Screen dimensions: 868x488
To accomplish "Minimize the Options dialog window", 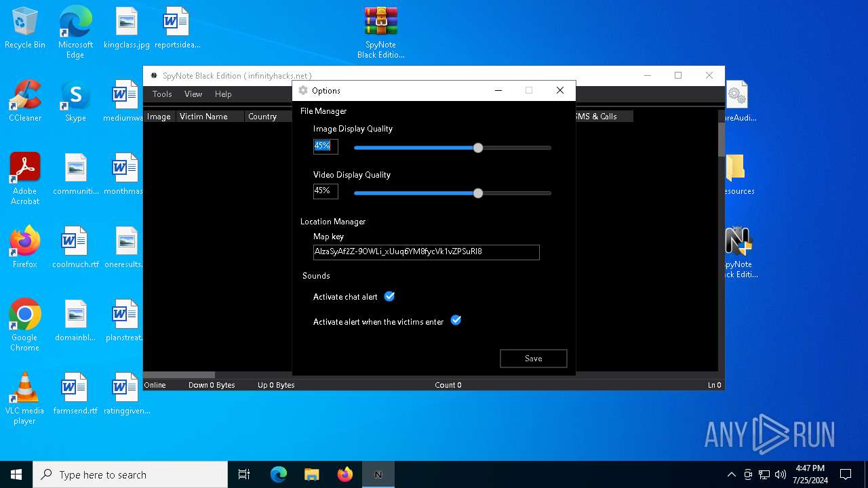I will [x=498, y=90].
